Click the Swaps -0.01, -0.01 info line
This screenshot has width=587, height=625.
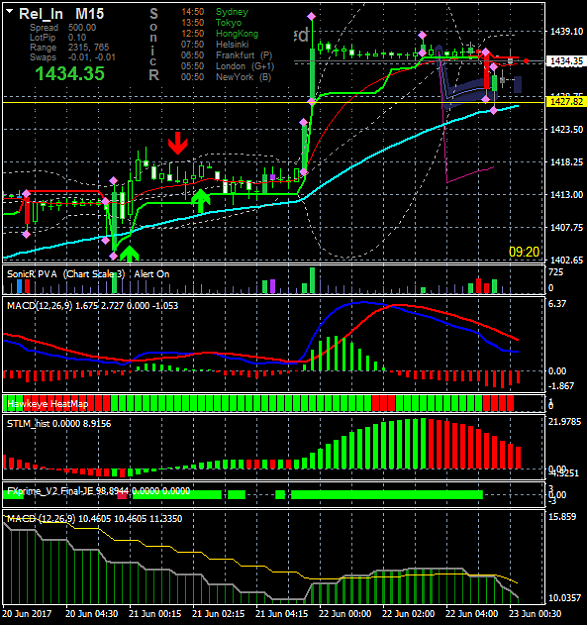(73, 57)
